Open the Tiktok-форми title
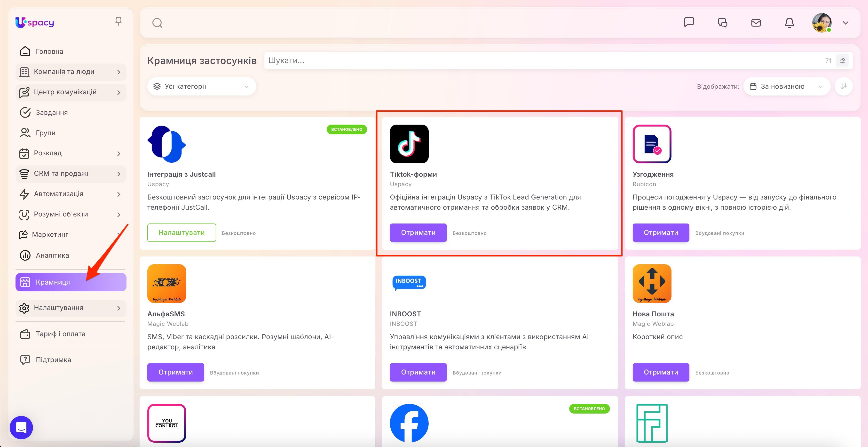Screen dimensions: 868x447 (413, 174)
